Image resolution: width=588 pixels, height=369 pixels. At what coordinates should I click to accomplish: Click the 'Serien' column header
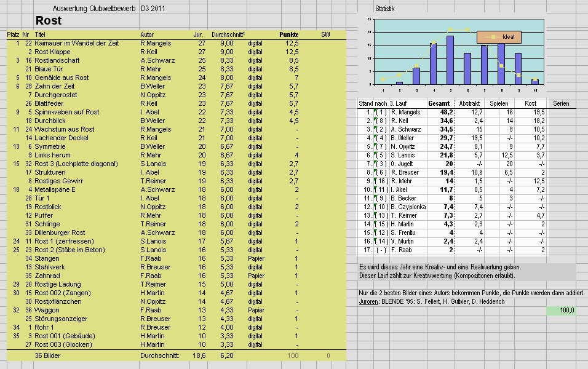click(561, 104)
